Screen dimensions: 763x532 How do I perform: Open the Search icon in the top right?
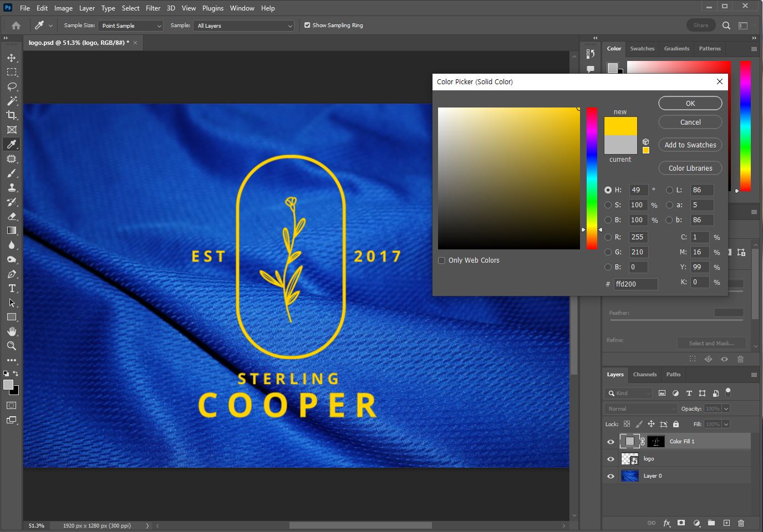(x=726, y=25)
